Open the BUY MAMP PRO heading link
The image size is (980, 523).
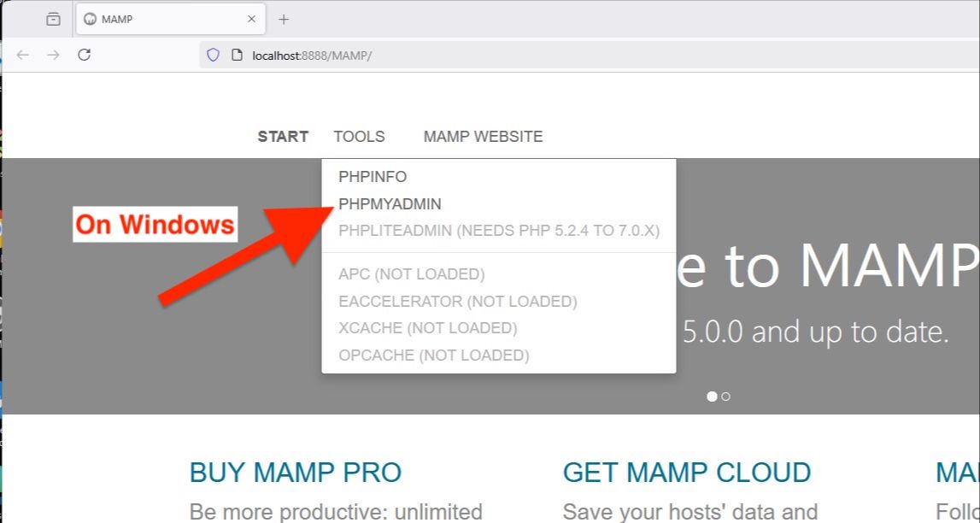[295, 473]
